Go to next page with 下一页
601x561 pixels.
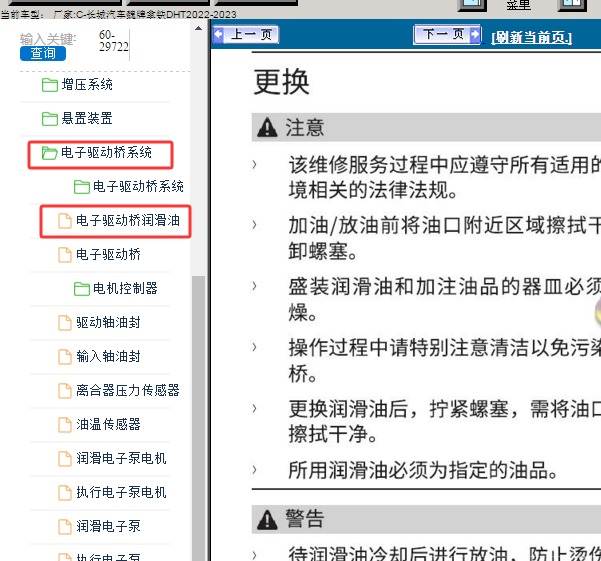447,35
